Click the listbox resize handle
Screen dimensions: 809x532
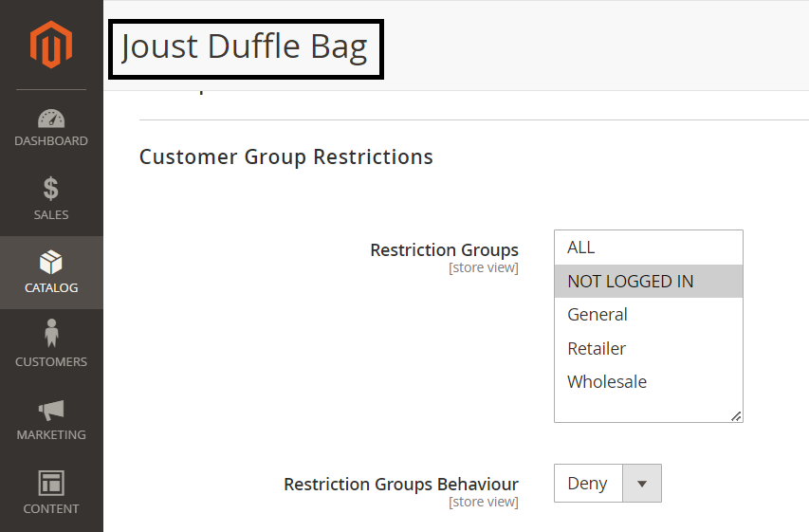(x=736, y=415)
